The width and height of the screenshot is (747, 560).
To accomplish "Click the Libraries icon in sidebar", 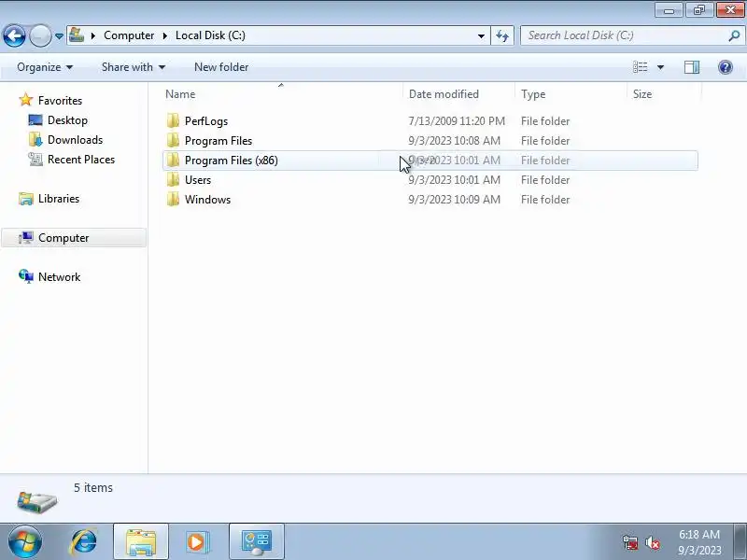I will [x=26, y=198].
